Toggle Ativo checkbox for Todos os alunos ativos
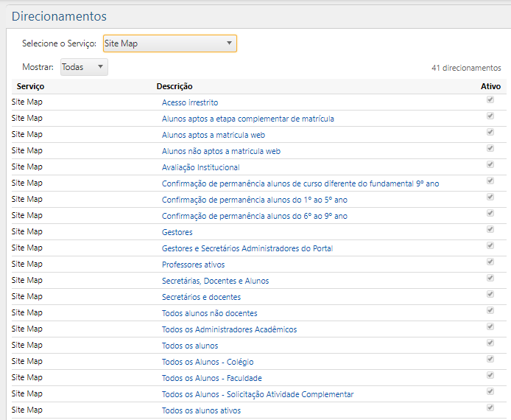Screen dimensions: 511x420 point(490,407)
